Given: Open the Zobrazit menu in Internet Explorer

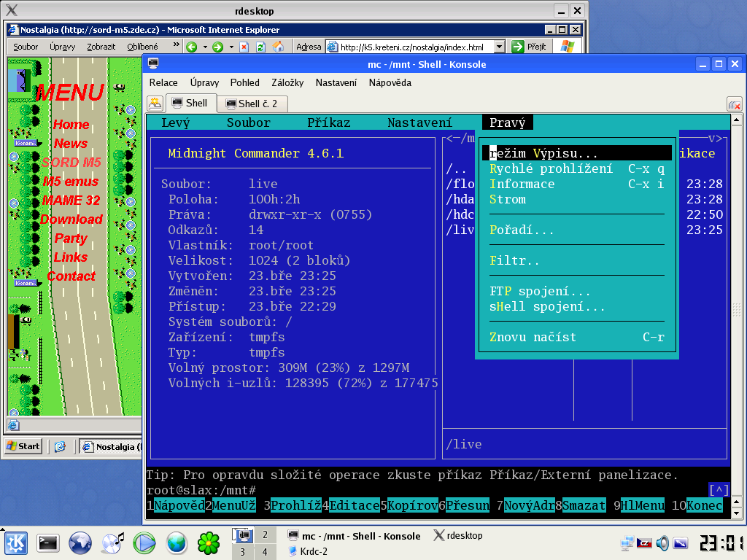Looking at the screenshot, I should pyautogui.click(x=101, y=47).
